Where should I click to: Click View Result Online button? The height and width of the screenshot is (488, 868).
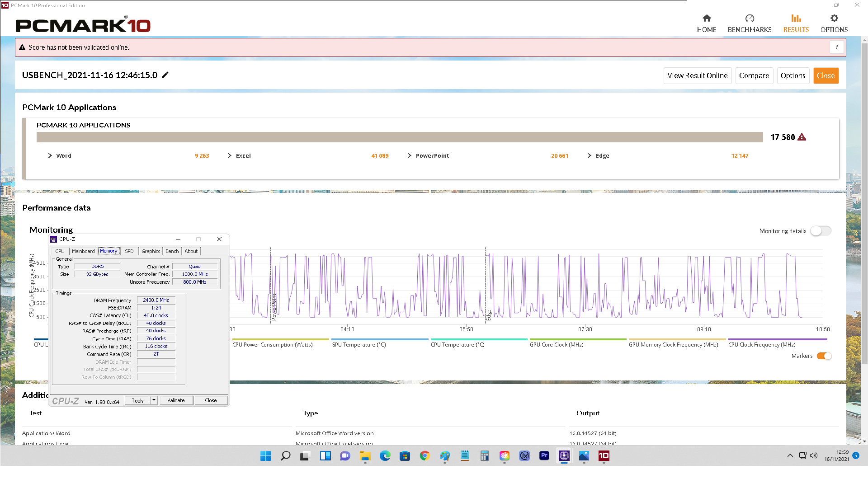click(x=698, y=75)
